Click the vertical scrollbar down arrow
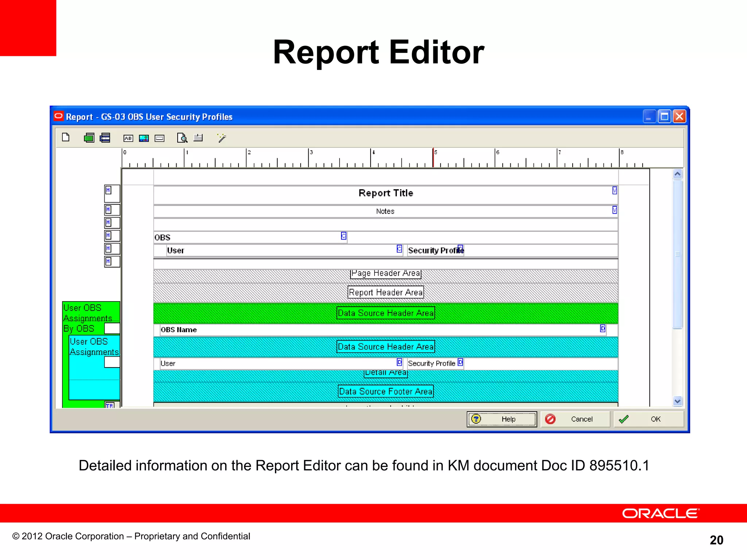 click(x=678, y=401)
